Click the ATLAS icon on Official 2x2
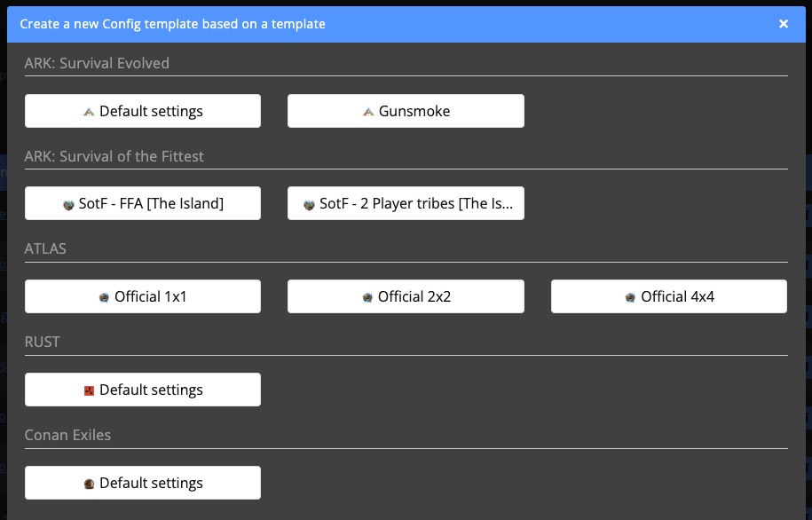This screenshot has width=812, height=520. point(369,295)
